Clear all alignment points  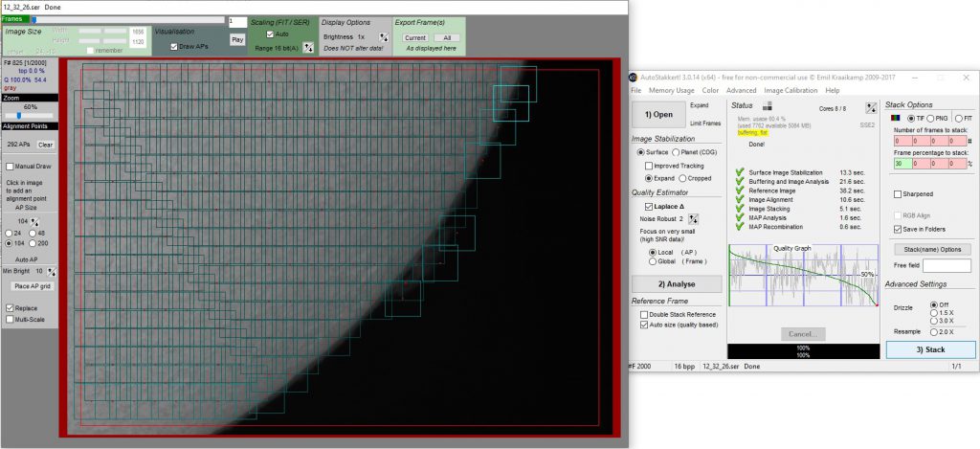[x=45, y=145]
